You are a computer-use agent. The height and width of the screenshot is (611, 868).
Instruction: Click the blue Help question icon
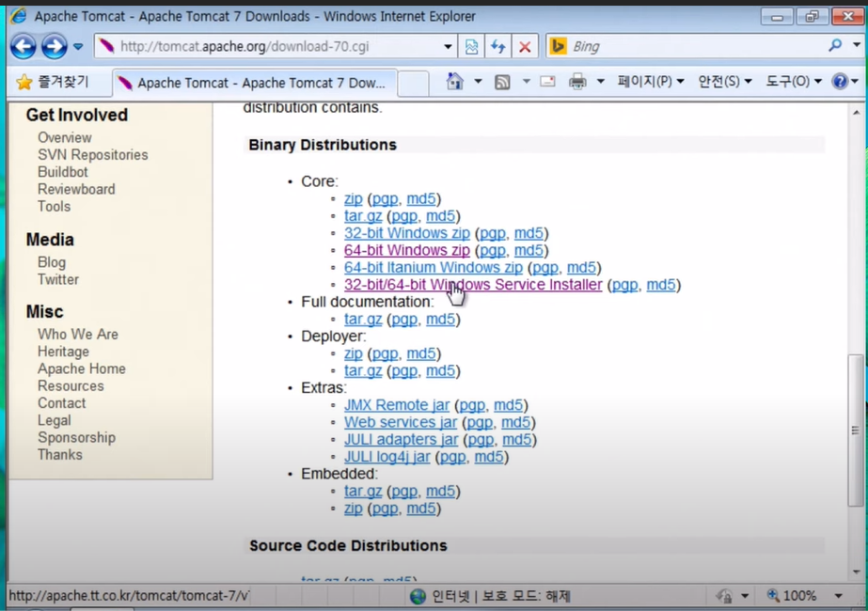coord(840,82)
